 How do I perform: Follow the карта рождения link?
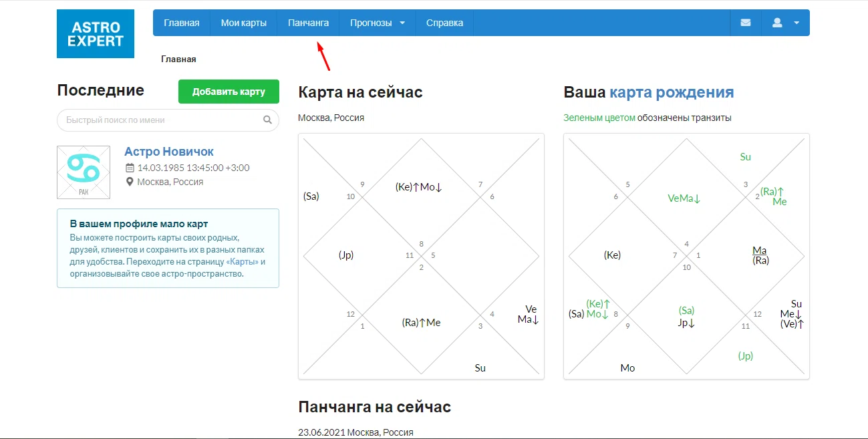[x=672, y=92]
